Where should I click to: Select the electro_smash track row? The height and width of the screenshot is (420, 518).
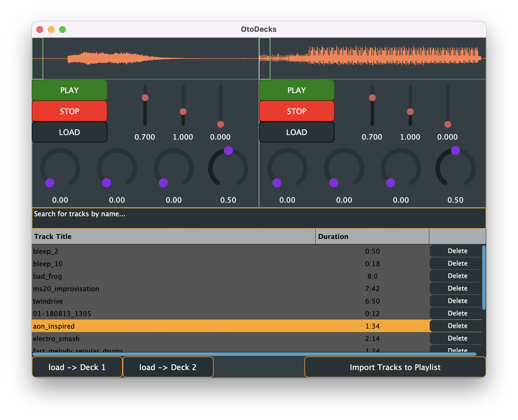[170, 338]
